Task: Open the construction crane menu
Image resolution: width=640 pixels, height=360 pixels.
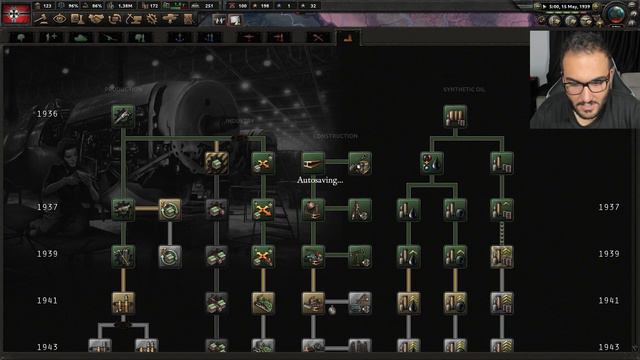Action: click(133, 19)
